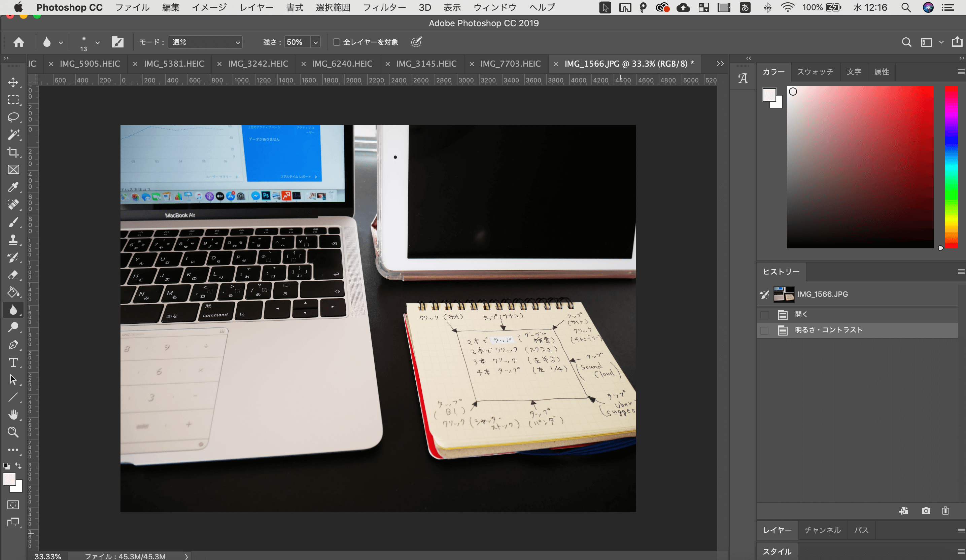Select the Magic Wand tool
This screenshot has height=560, width=966.
coord(13,135)
